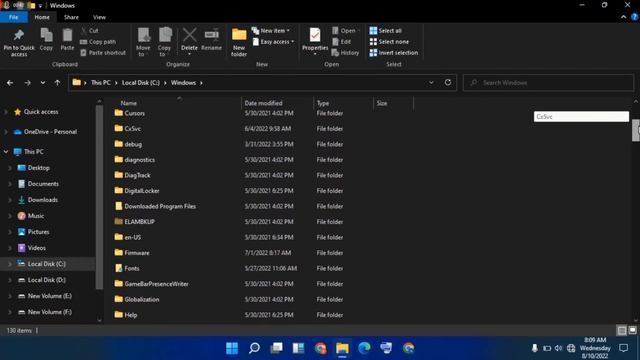Screen dimensions: 640x360
Task: Go forward with the Forward arrow
Action: click(x=27, y=83)
